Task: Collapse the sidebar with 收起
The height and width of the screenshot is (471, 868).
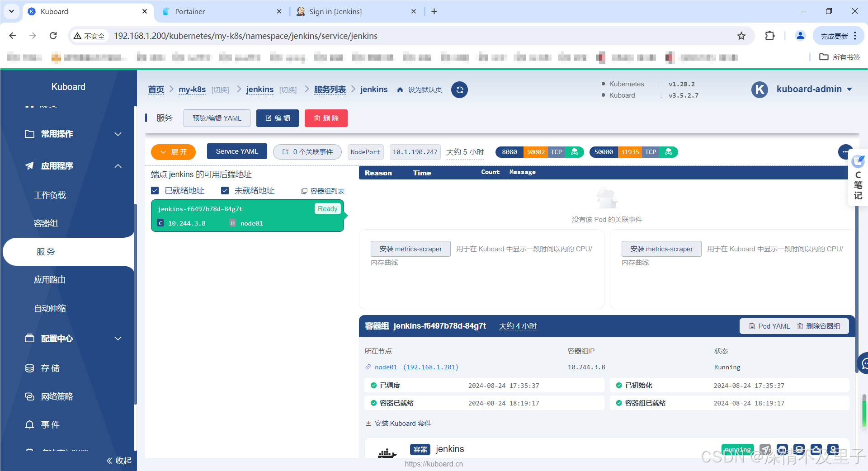Action: 119,461
